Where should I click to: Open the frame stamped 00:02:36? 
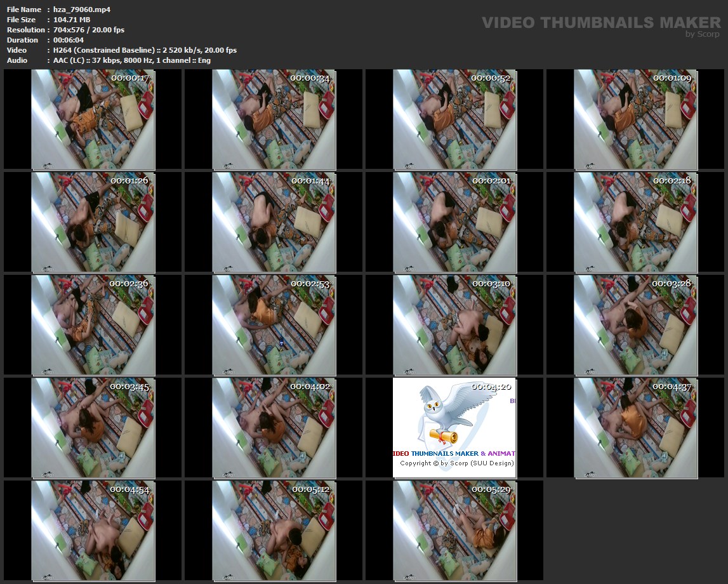coord(93,325)
